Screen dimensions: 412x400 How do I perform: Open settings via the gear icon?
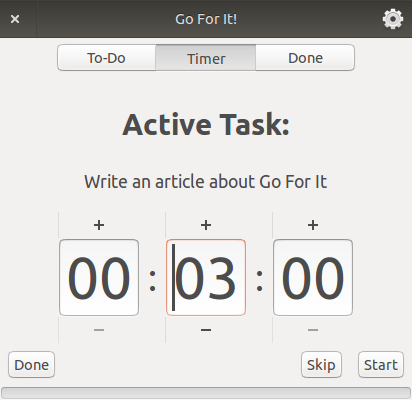coord(393,19)
